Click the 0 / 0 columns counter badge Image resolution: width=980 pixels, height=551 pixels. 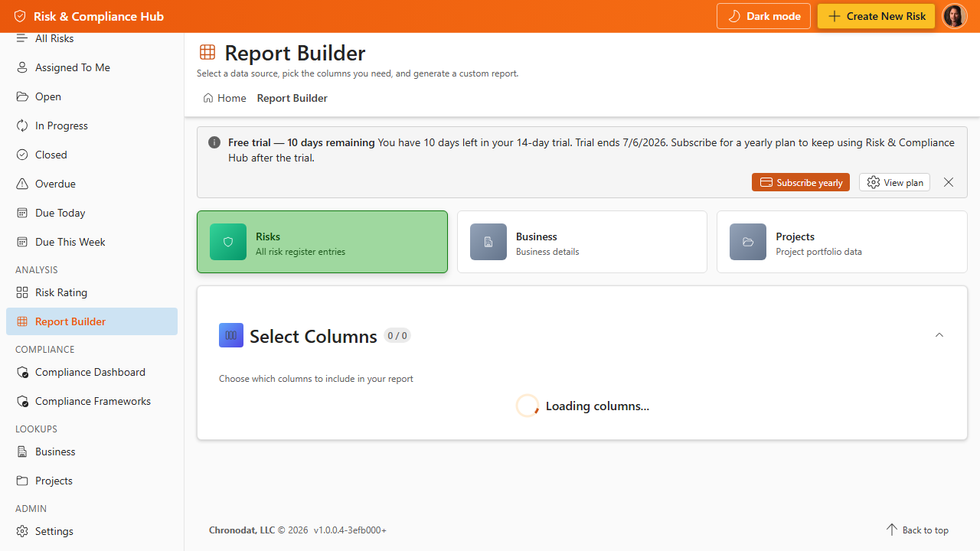[397, 335]
